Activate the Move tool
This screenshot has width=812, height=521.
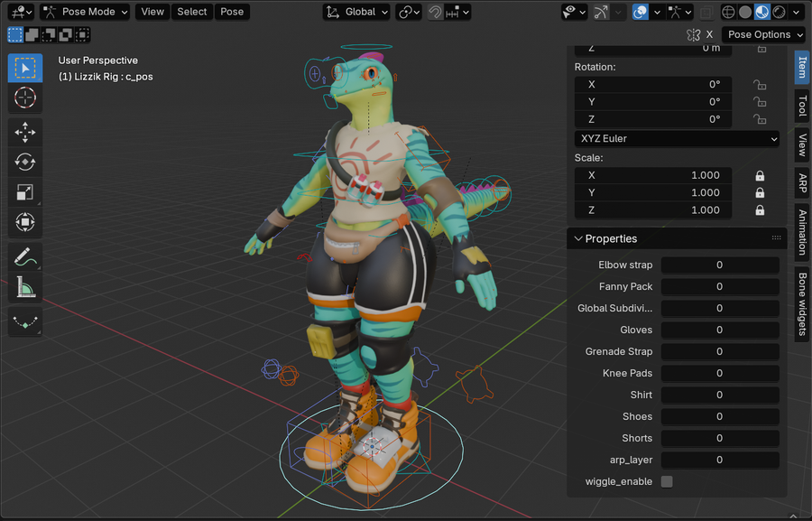(25, 132)
